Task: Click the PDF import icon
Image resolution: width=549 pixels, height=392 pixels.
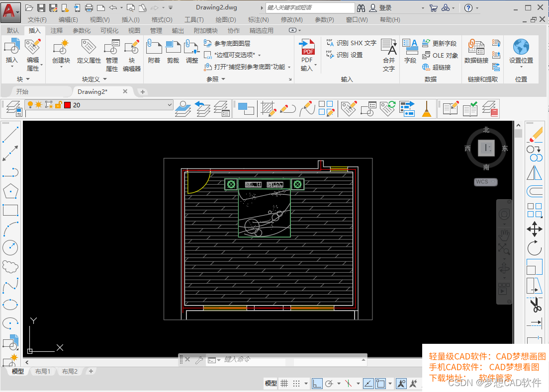Action: coord(307,47)
